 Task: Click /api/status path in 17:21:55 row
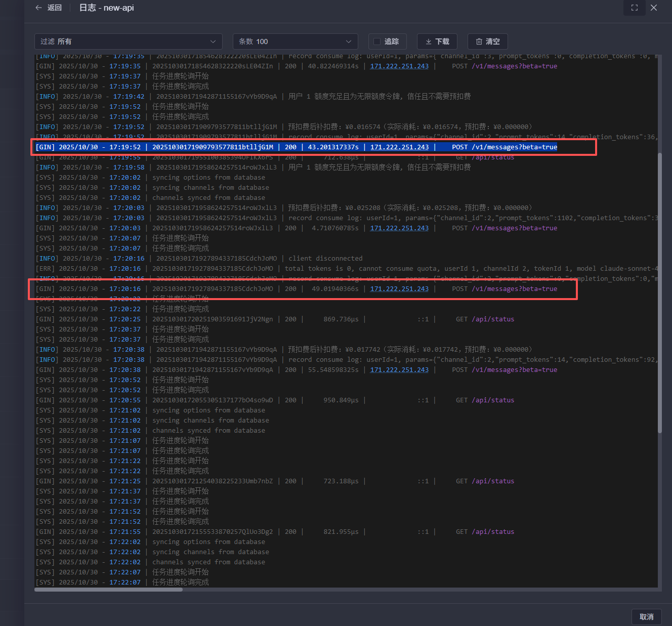coord(493,532)
